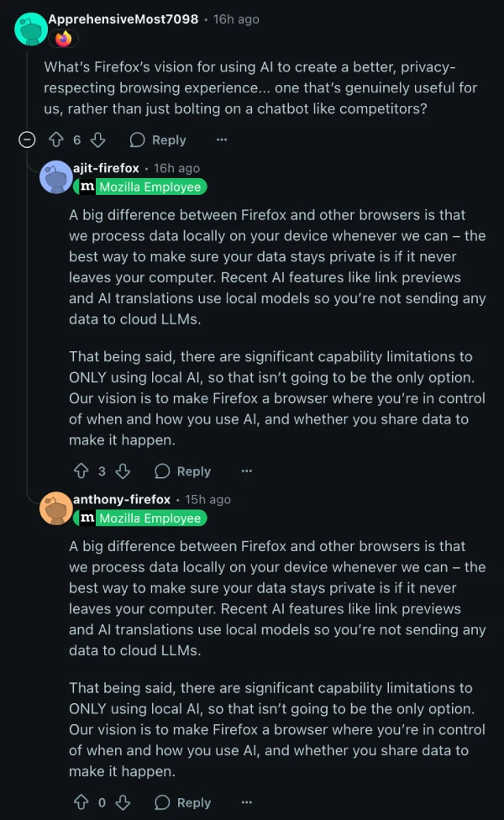Upvote ApprehensiveMost7098's comment
The width and height of the screenshot is (504, 820).
[56, 140]
